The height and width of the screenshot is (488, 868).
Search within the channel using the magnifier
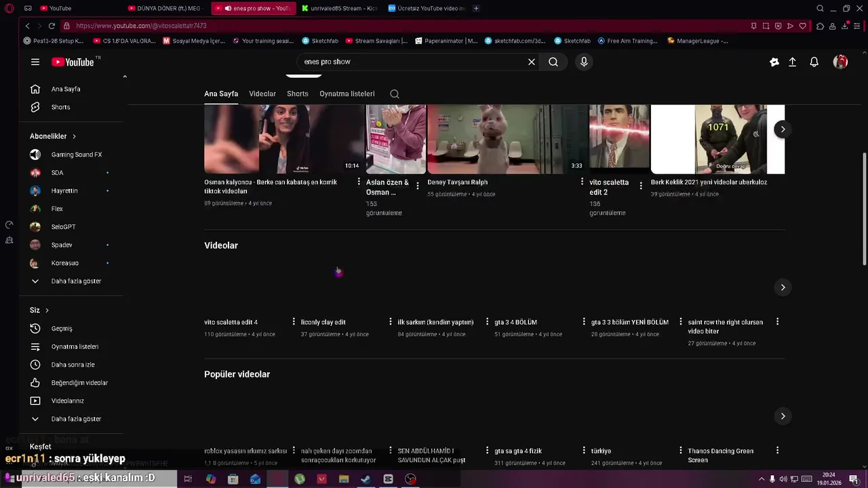[x=395, y=94]
